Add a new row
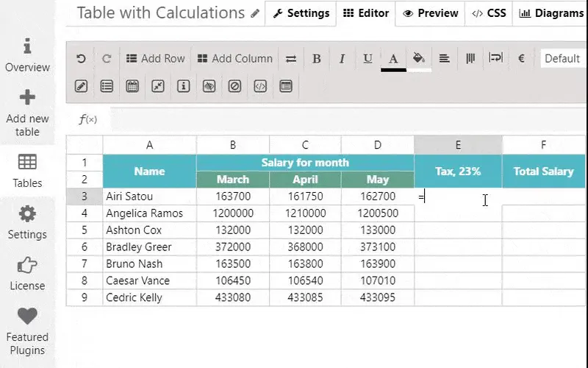Screen dimensions: 588x368 pyautogui.click(x=156, y=59)
